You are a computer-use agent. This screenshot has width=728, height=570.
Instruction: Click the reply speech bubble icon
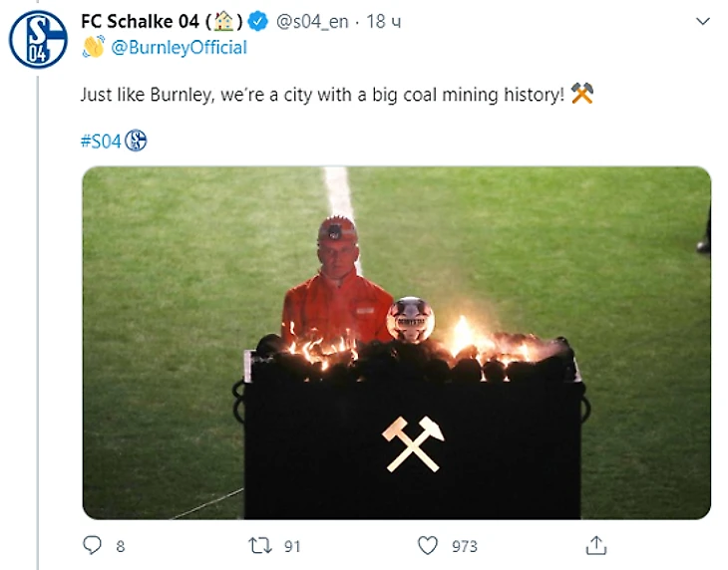[x=92, y=545]
